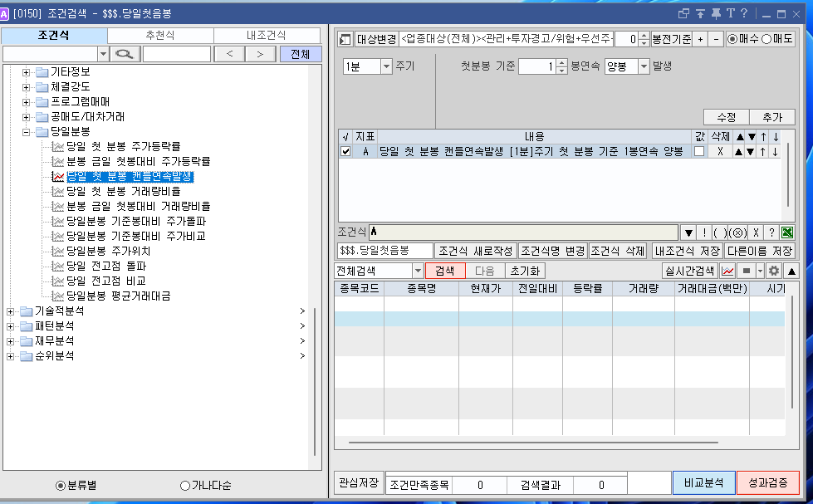Screen dimensions: 813x504
Task: Open the 1분 period dropdown
Action: pos(386,67)
